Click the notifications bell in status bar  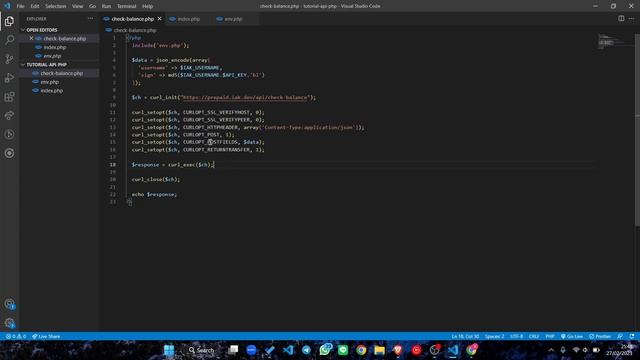[x=632, y=336]
